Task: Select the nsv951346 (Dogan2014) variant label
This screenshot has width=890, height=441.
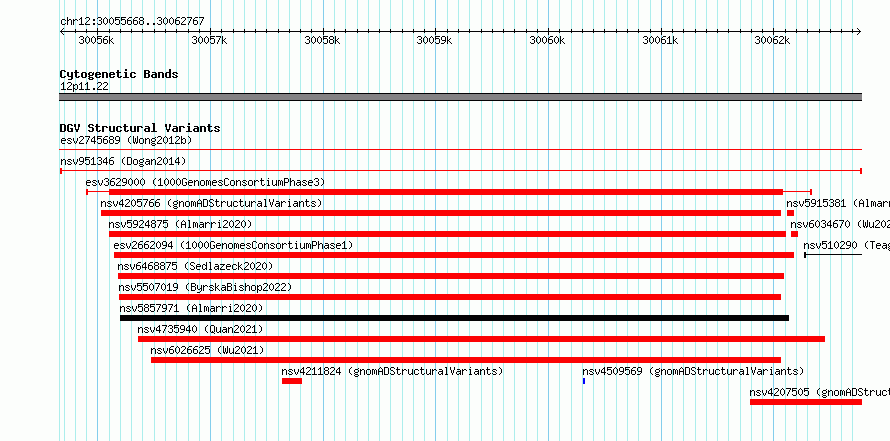Action: click(x=123, y=161)
